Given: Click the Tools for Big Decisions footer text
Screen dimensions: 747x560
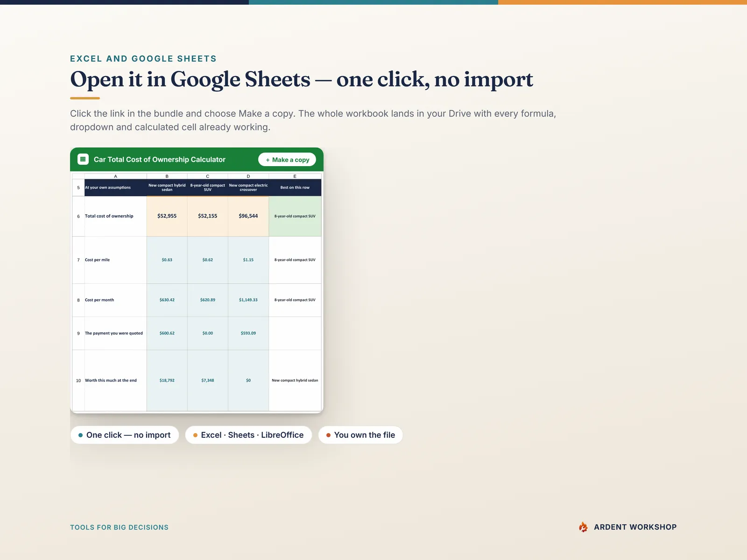Looking at the screenshot, I should pyautogui.click(x=119, y=527).
